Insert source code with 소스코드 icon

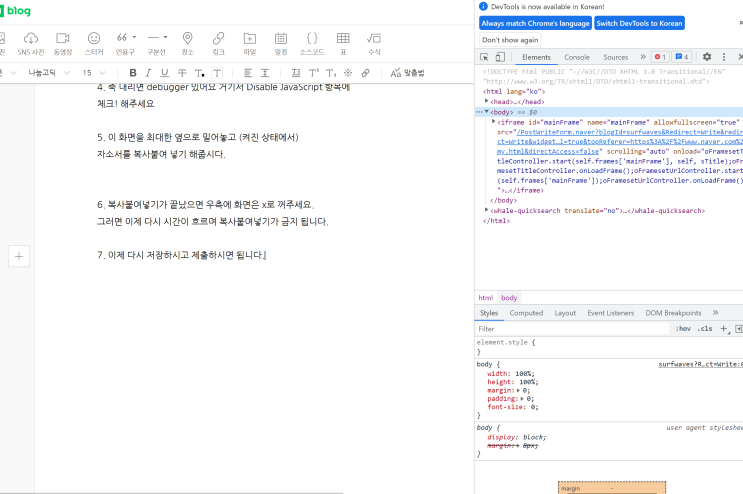tap(312, 38)
